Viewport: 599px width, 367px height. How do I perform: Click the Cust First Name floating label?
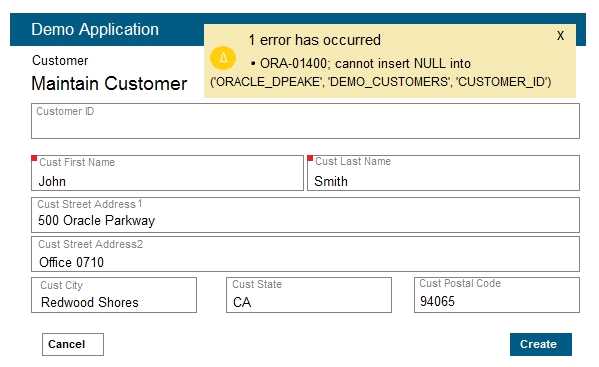click(x=77, y=162)
